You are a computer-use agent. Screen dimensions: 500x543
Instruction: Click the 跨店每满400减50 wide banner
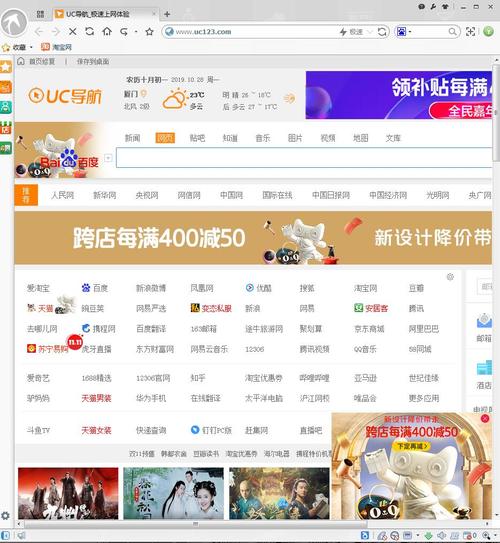(x=253, y=238)
